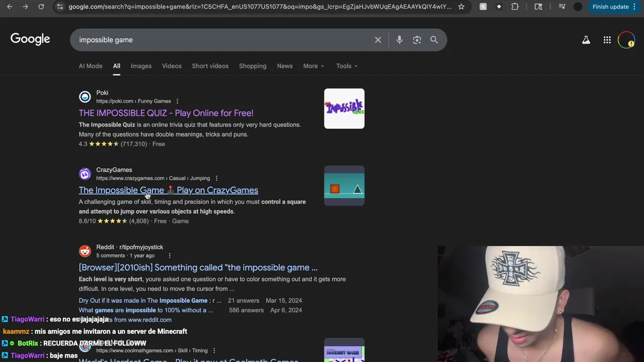Open the Coolmath Games result three-dot menu

[x=214, y=350]
